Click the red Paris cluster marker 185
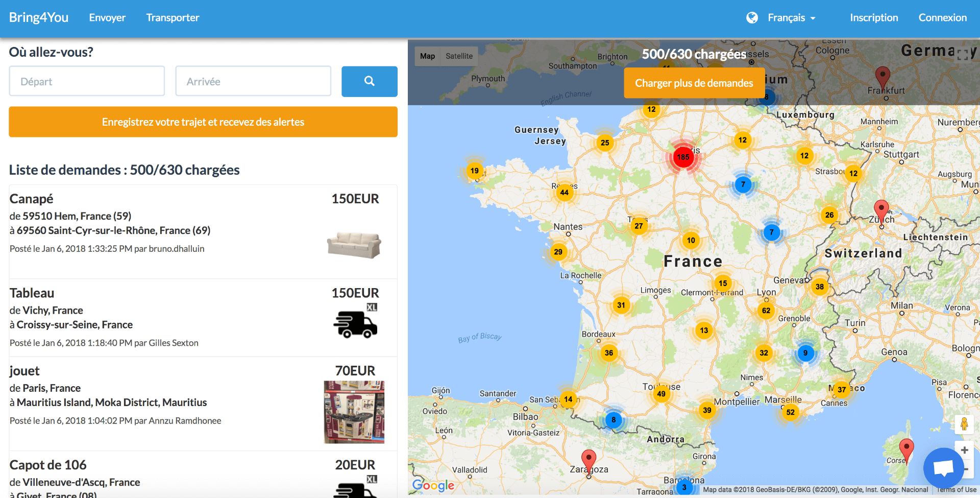Viewport: 980px width, 498px height. click(683, 157)
